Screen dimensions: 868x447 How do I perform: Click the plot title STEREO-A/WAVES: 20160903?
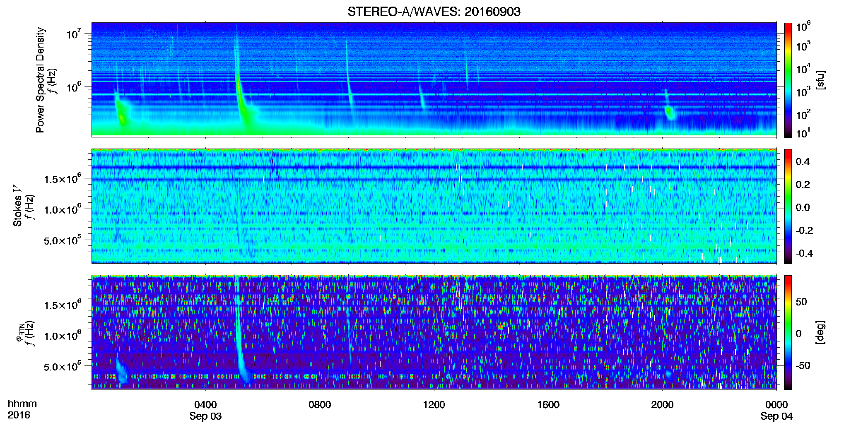pyautogui.click(x=434, y=12)
